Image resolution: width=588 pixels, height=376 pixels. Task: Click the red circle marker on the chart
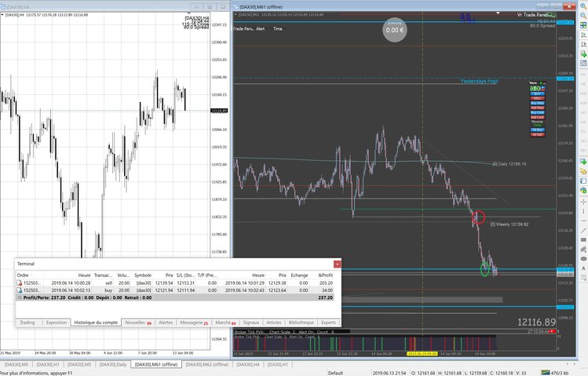click(x=478, y=218)
